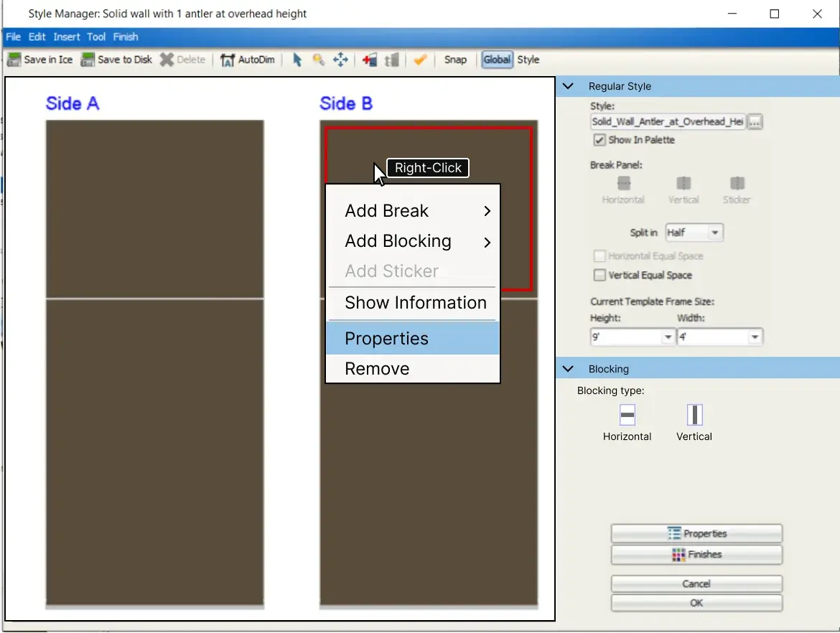Choose the zoom magnifier tool
Screen dimensions: 840x633
(x=319, y=60)
